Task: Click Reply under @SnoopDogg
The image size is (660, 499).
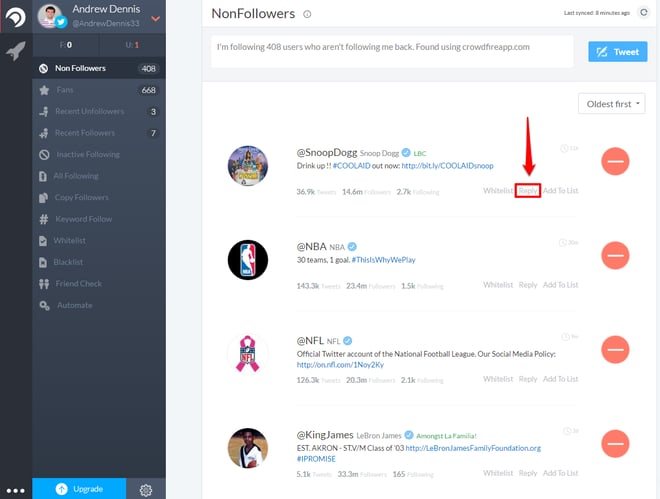Action: [x=527, y=191]
